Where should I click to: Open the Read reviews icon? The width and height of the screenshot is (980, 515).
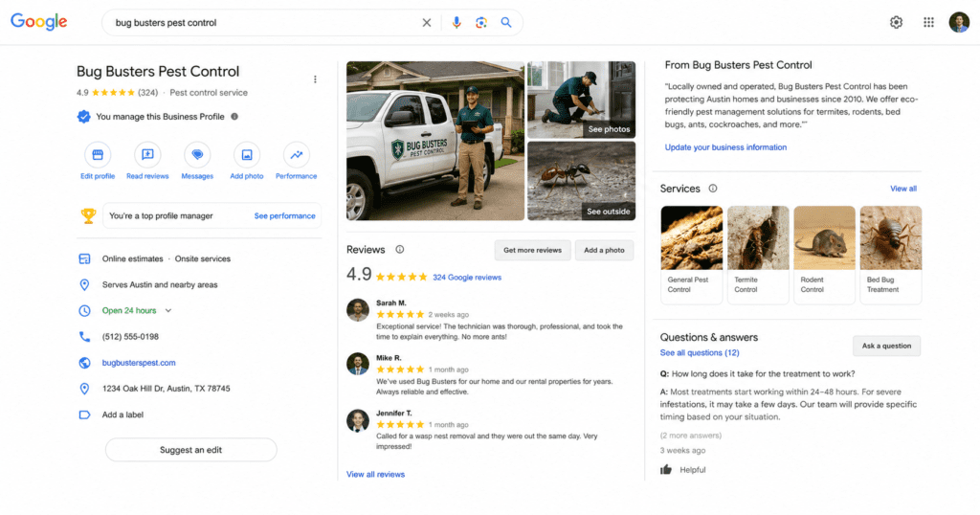(x=147, y=154)
